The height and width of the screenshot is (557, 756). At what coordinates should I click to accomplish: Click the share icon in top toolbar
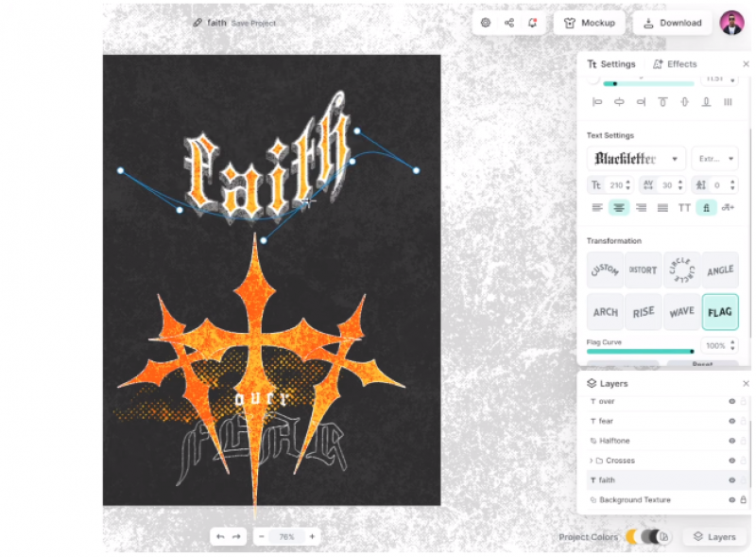(509, 23)
